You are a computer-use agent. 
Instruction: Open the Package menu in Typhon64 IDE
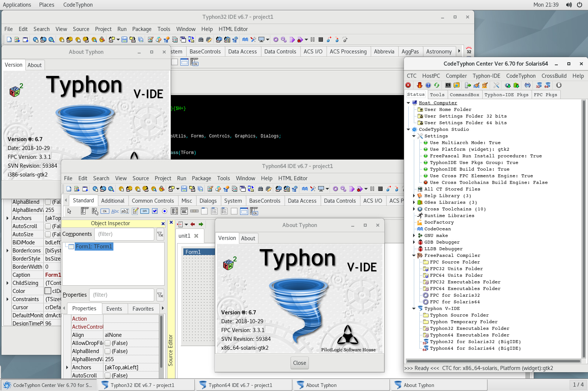[201, 178]
